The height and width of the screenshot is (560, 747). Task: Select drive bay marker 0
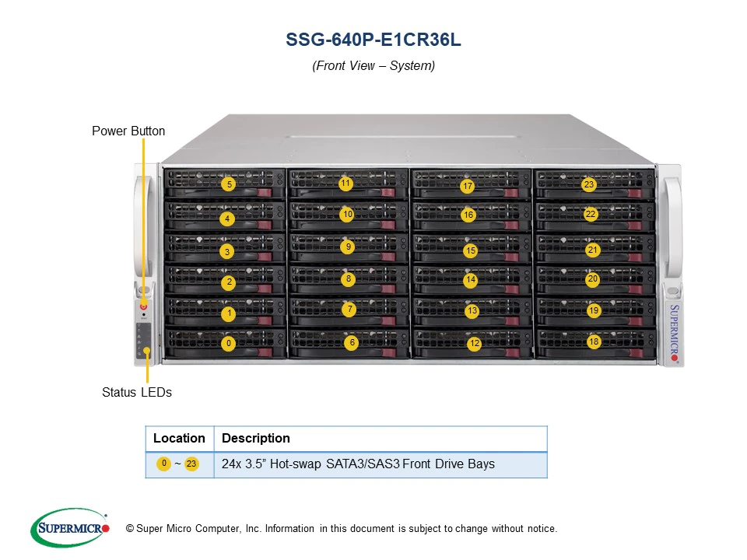coord(228,343)
